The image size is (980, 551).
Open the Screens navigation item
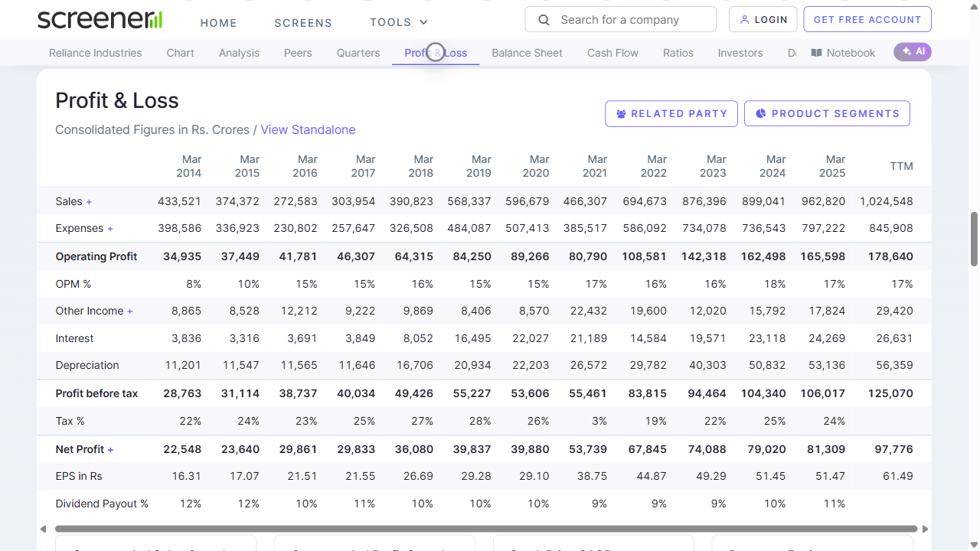[303, 23]
